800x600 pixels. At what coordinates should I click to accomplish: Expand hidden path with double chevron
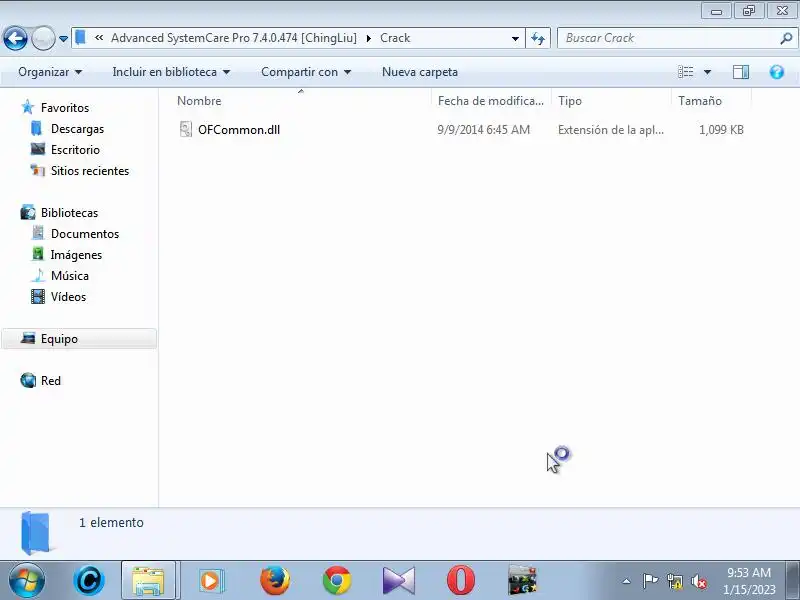point(99,38)
